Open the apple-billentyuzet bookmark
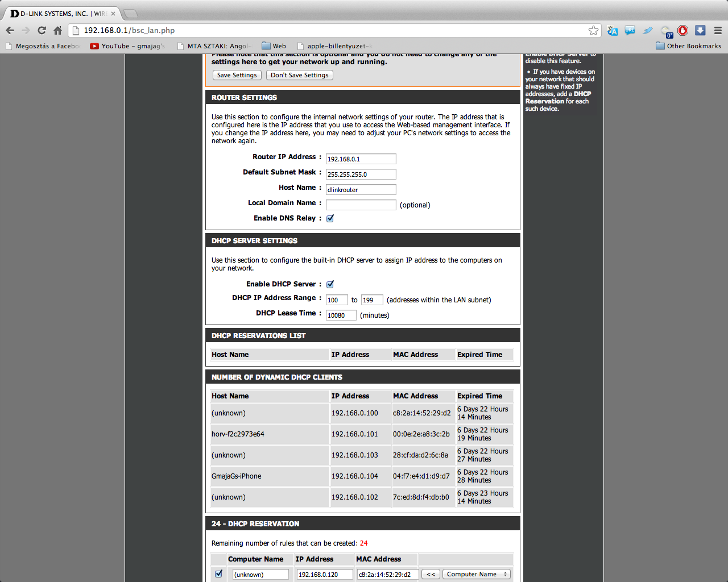The height and width of the screenshot is (582, 728). tap(334, 46)
